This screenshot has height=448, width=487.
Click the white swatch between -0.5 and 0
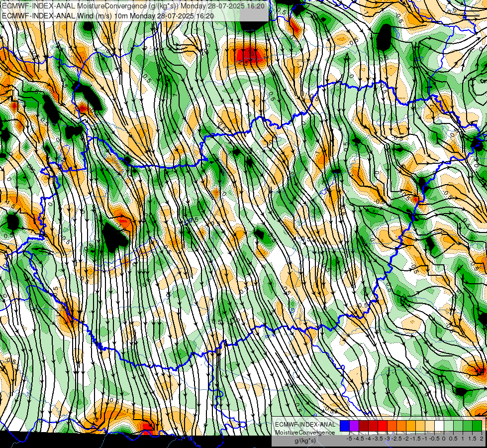pyautogui.click(x=439, y=426)
